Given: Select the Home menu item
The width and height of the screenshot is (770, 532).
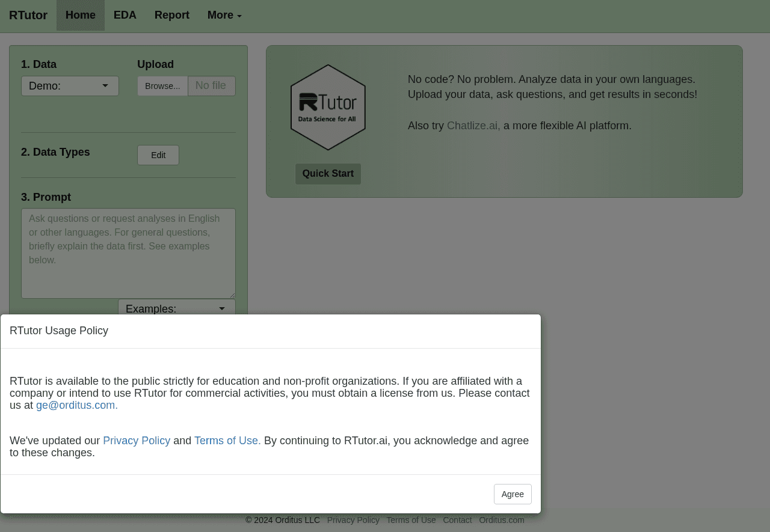Looking at the screenshot, I should [x=80, y=15].
